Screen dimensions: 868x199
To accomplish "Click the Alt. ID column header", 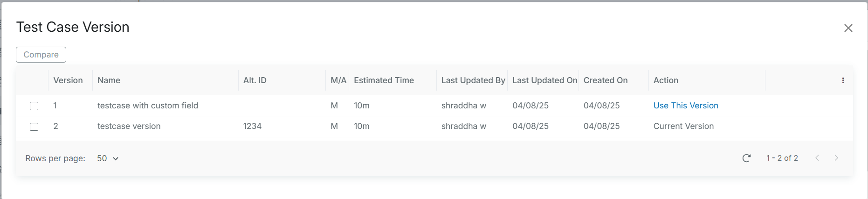I will 255,80.
